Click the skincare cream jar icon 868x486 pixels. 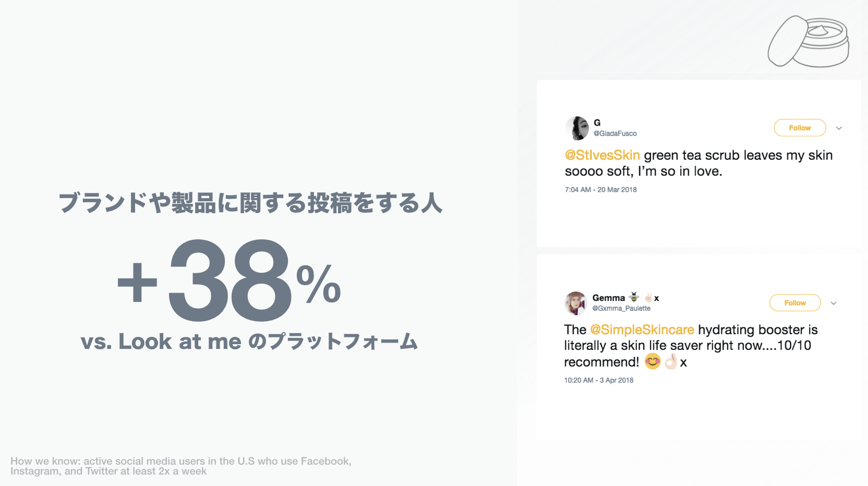809,41
